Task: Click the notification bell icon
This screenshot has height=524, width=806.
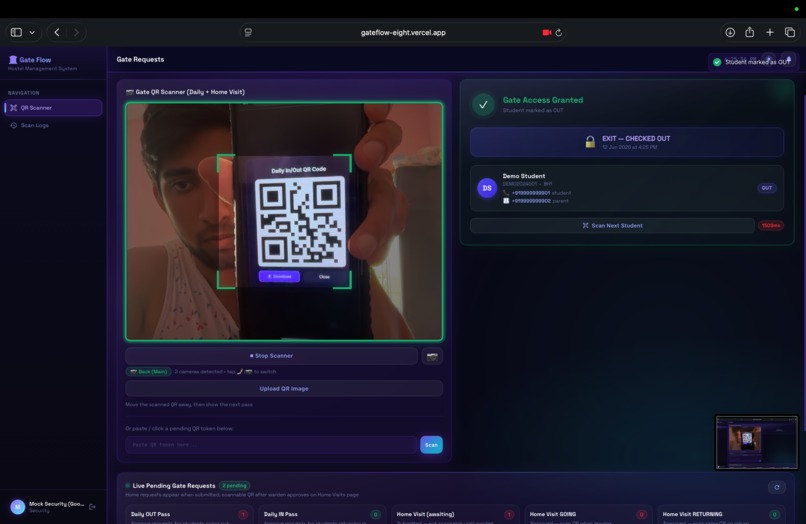Action: (789, 58)
